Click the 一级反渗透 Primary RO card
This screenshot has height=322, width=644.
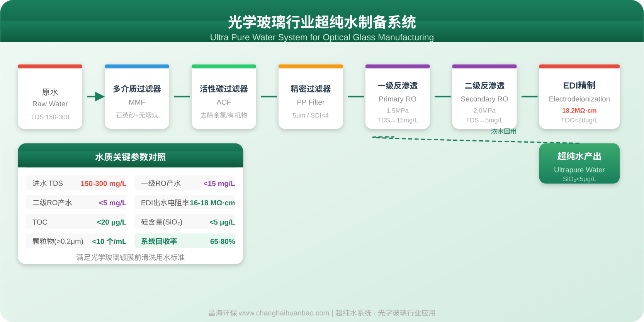398,97
